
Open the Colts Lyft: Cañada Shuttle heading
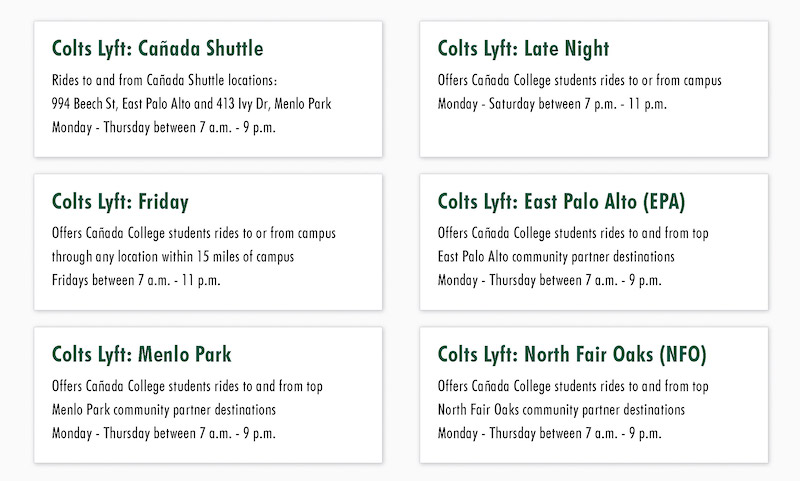pyautogui.click(x=157, y=49)
